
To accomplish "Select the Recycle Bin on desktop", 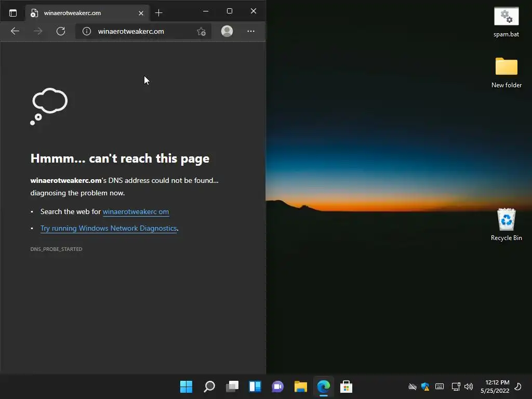I will 506,225.
